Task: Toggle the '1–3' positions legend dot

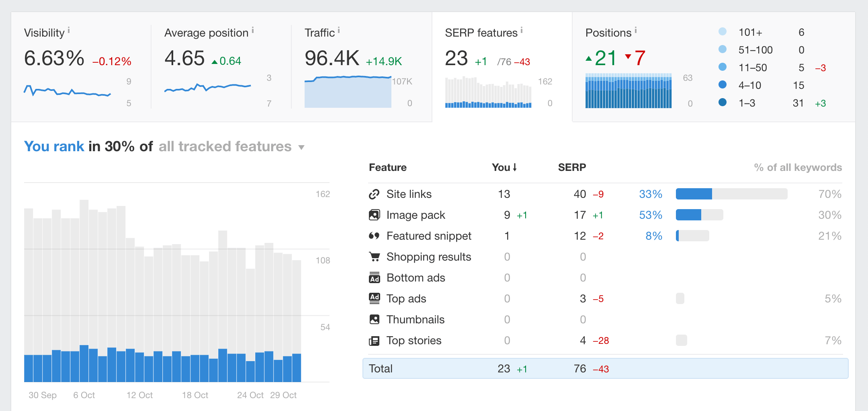Action: click(x=723, y=103)
